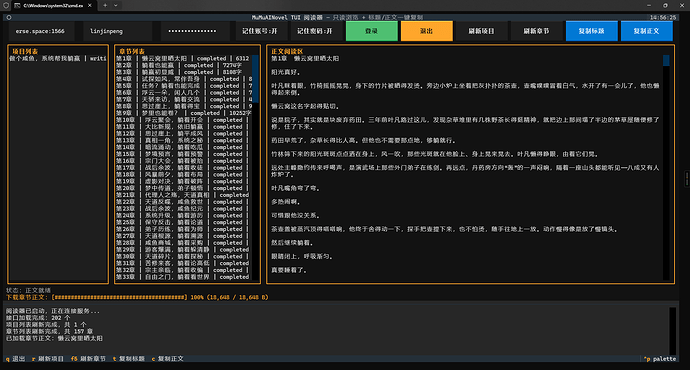The width and height of the screenshot is (690, 370).
Task: Click the blue 复制正文 button
Action: point(646,31)
